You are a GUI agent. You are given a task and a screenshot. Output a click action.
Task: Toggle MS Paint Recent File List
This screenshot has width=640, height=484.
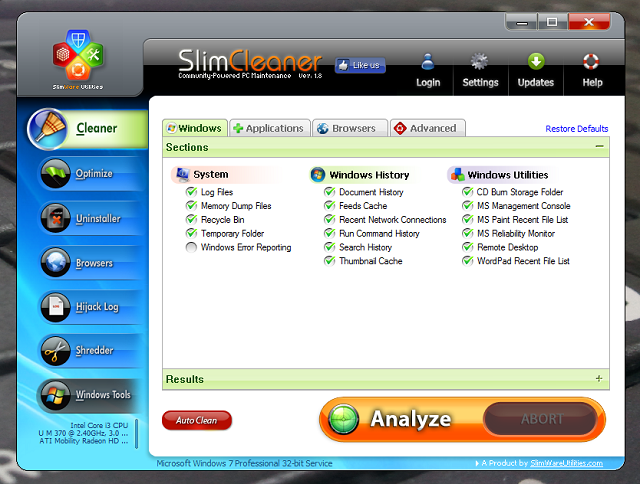[x=467, y=220]
